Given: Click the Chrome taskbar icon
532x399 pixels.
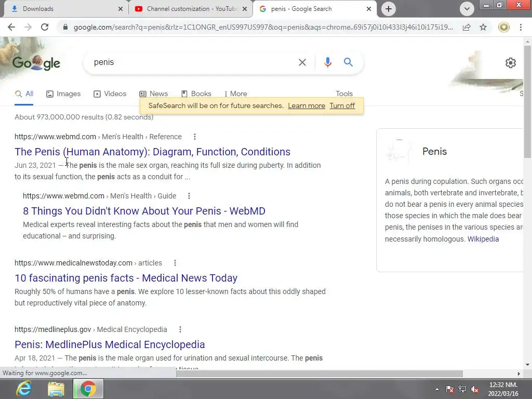Looking at the screenshot, I should tap(88, 389).
